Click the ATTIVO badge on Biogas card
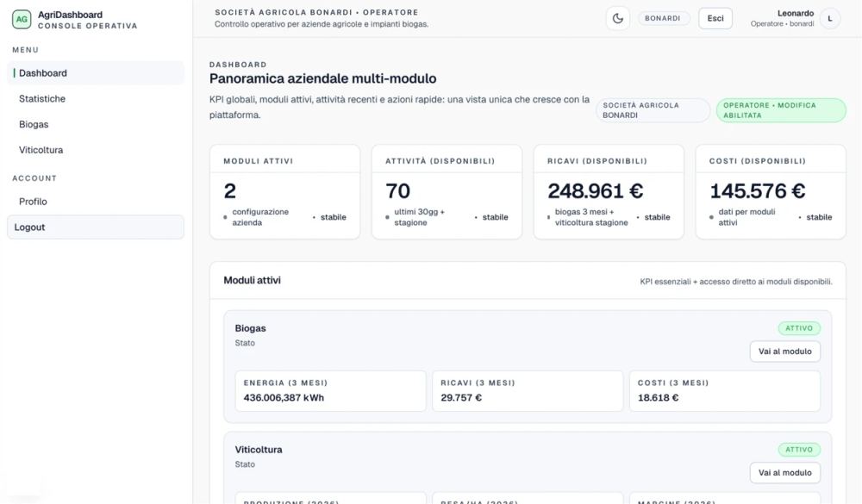This screenshot has height=504, width=862. point(799,328)
